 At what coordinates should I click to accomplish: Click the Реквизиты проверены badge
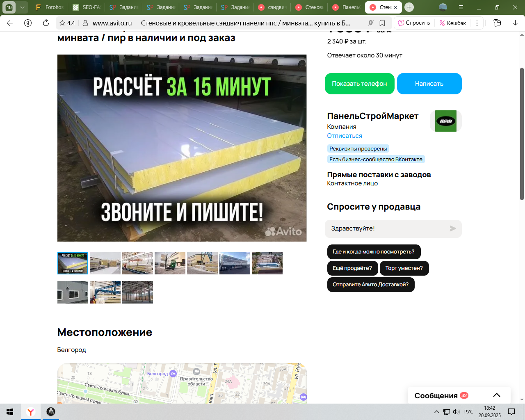point(358,148)
